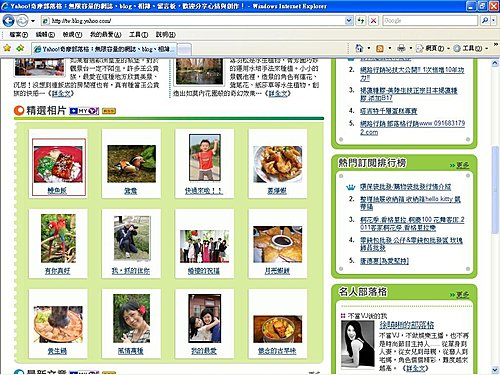Open the mandarin duck photo thumbnail

[131, 164]
